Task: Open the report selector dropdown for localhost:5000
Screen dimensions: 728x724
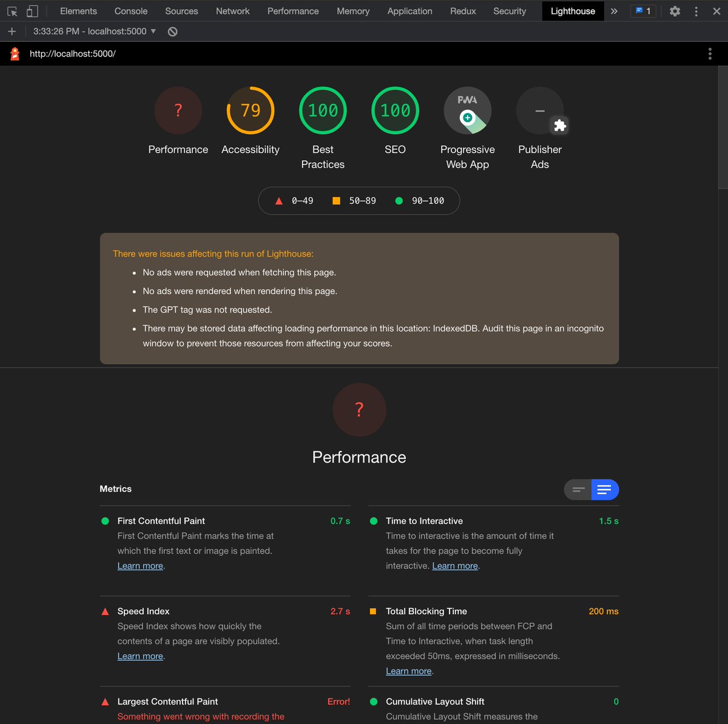Action: [95, 31]
